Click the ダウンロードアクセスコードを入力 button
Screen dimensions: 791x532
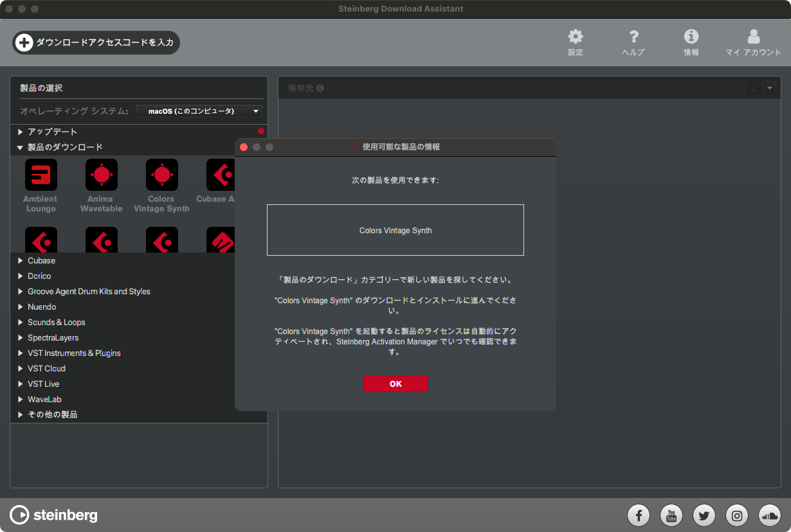[96, 42]
